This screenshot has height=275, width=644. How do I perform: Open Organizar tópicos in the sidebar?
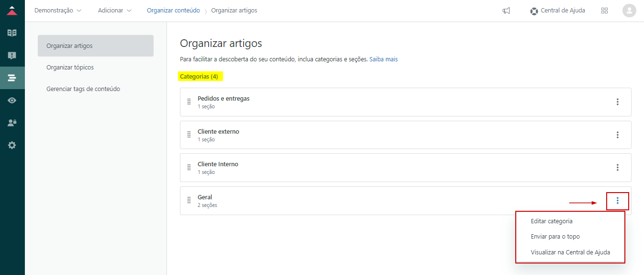70,68
